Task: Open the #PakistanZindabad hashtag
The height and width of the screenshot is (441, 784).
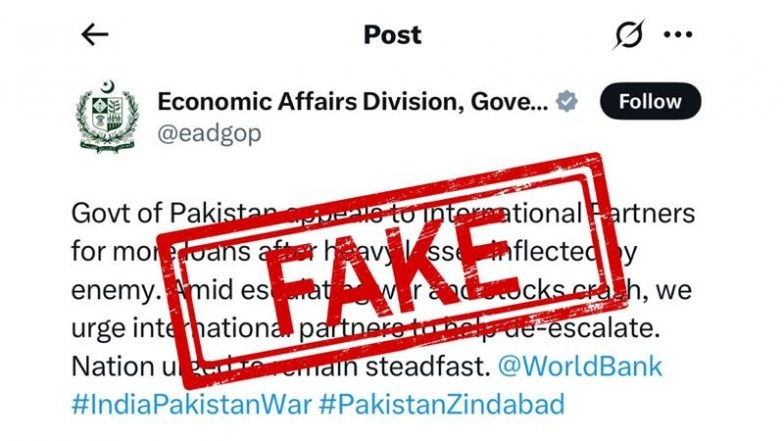Action: coord(442,404)
